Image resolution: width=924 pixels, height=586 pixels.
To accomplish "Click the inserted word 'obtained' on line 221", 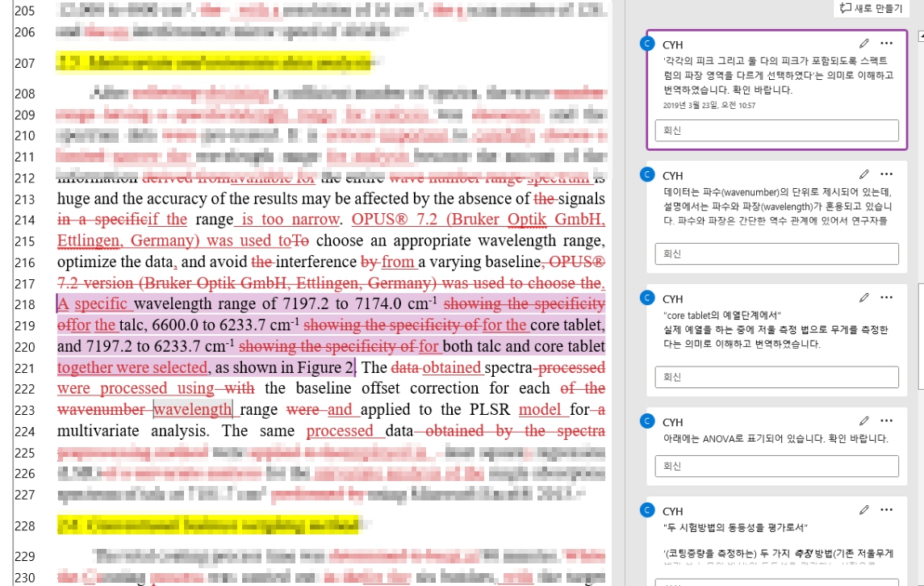I will pyautogui.click(x=451, y=367).
